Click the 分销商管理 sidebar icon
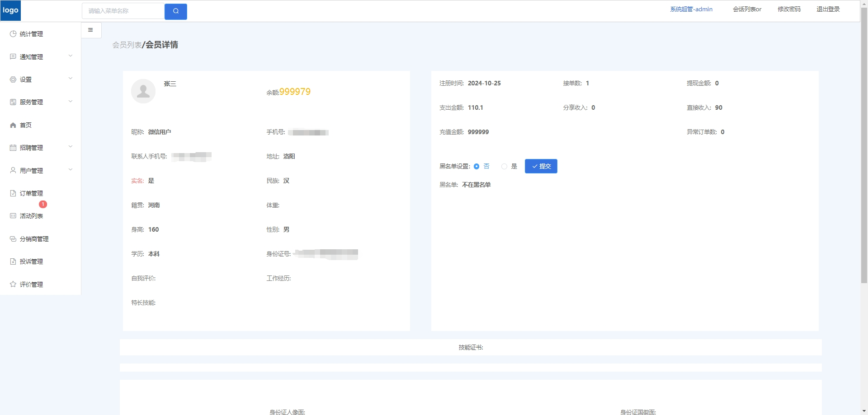The width and height of the screenshot is (868, 415). point(13,239)
